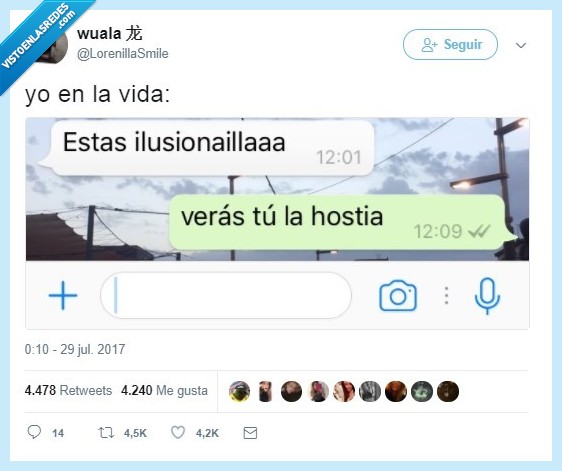
Task: Open the 4.478 Retweets list
Action: click(68, 390)
